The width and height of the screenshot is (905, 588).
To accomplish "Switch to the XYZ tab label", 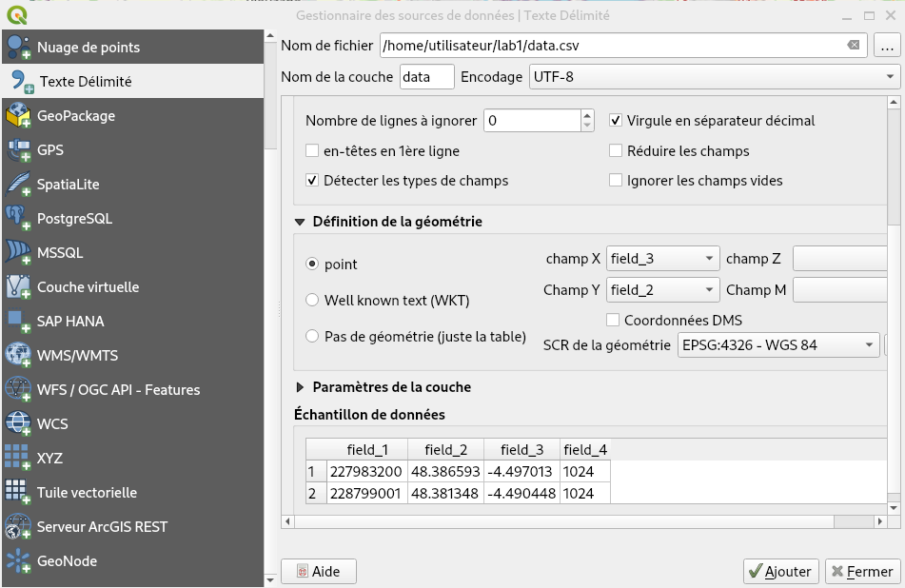I will coord(49,459).
